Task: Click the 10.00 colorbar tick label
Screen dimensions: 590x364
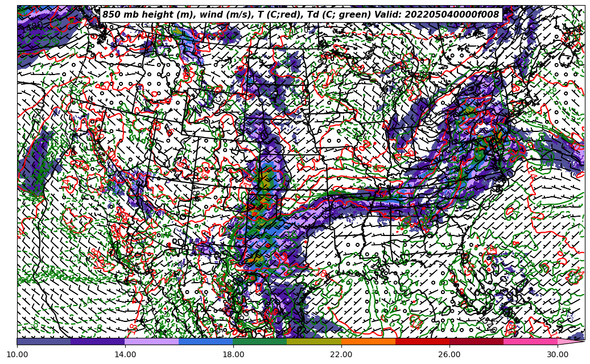Action: coord(17,354)
